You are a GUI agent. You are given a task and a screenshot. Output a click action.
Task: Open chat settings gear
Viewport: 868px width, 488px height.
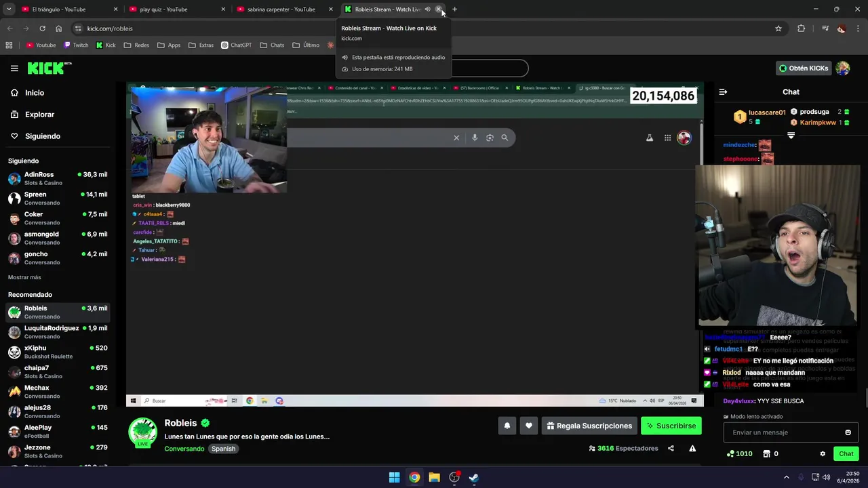[x=823, y=453]
